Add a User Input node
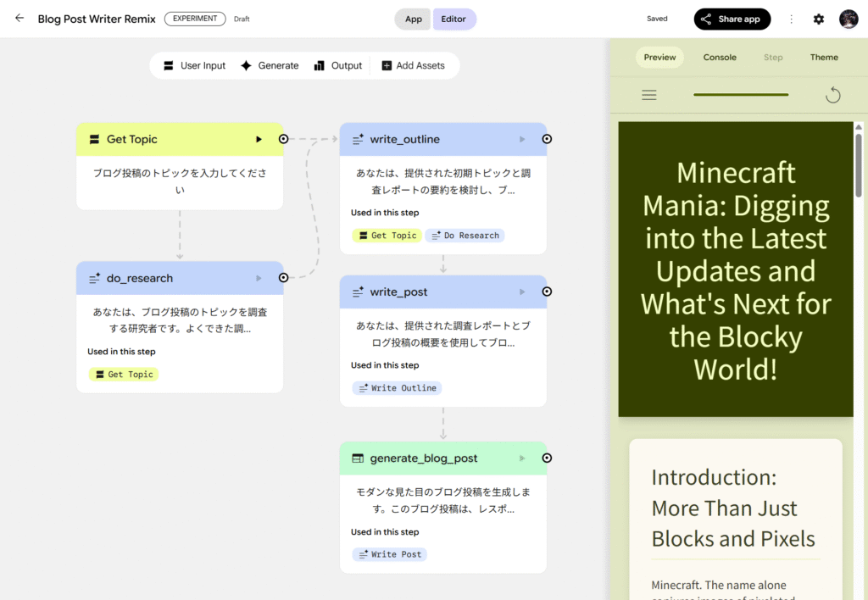The image size is (868, 600). click(194, 65)
